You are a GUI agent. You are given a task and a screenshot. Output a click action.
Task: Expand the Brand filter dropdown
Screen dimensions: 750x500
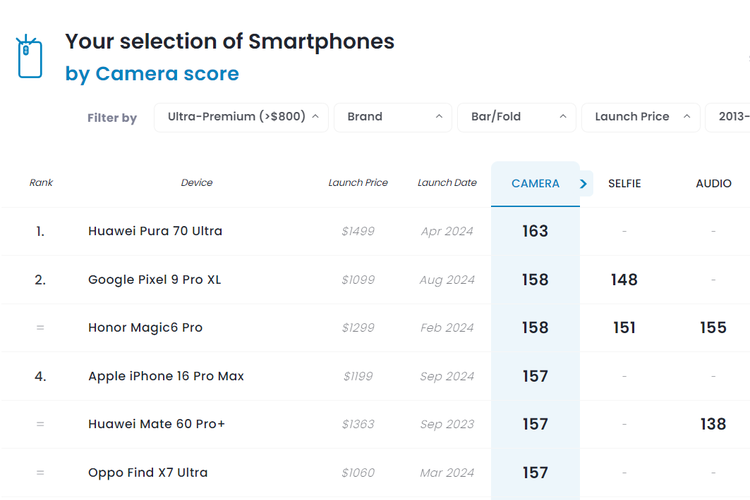point(393,117)
